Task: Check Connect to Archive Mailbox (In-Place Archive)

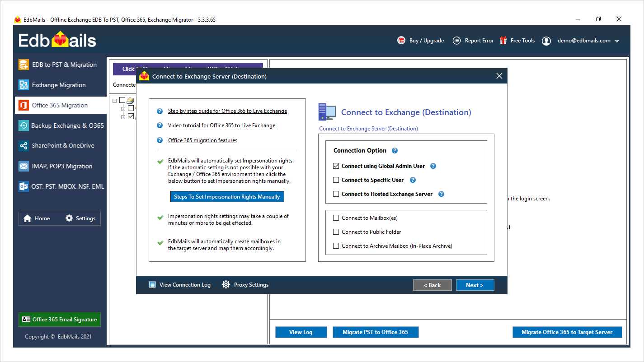Action: click(x=336, y=246)
